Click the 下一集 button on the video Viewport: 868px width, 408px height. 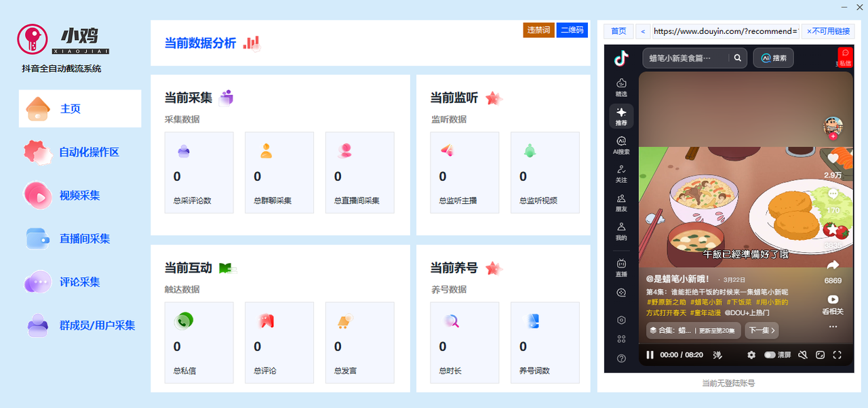(764, 330)
